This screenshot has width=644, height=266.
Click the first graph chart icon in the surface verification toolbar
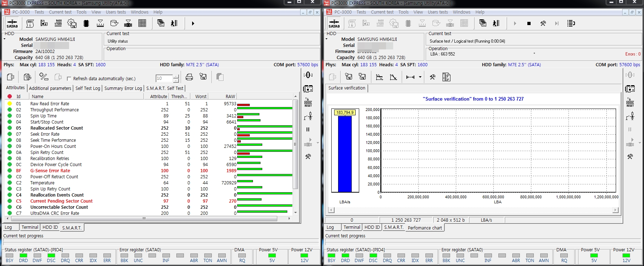point(380,77)
